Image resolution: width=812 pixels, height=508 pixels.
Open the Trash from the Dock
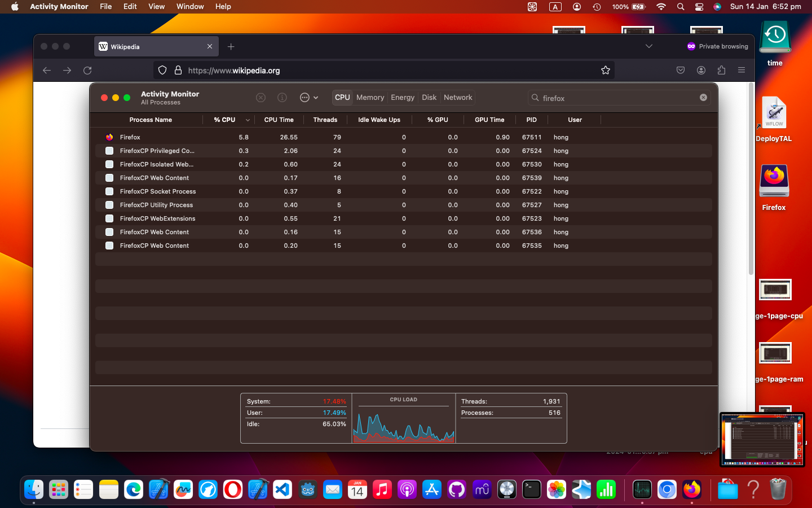pos(779,489)
